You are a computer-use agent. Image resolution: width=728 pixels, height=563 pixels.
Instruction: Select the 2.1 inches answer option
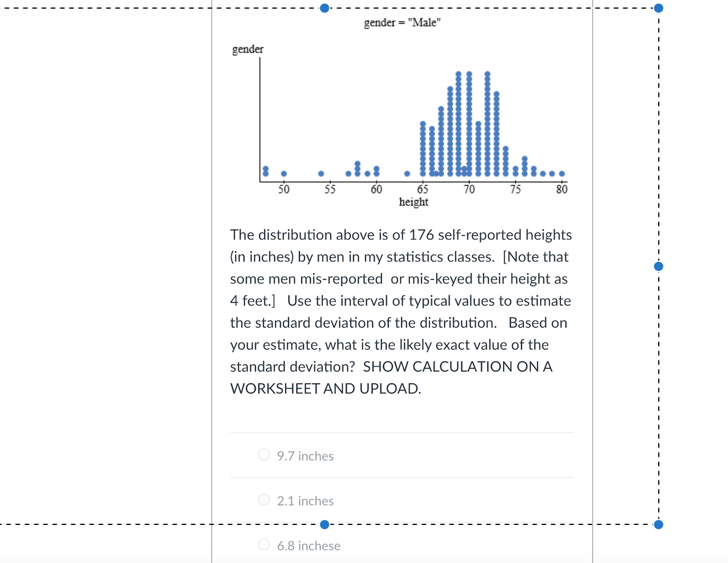[264, 500]
